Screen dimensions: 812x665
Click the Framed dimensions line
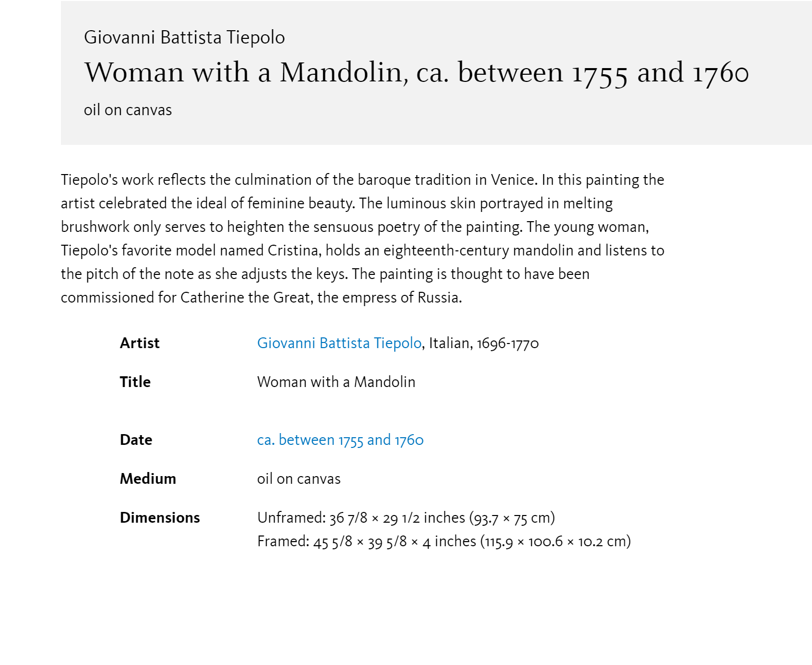coord(444,541)
